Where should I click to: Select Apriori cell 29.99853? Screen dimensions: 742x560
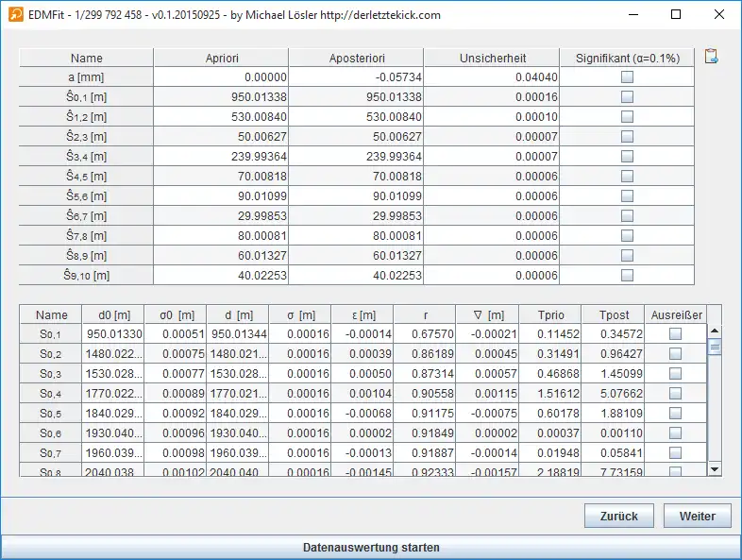coord(221,216)
